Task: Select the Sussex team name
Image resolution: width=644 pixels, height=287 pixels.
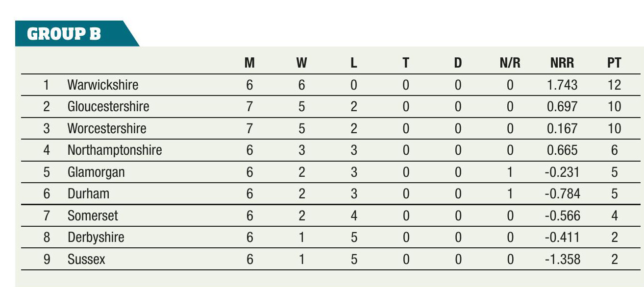Action: tap(86, 259)
